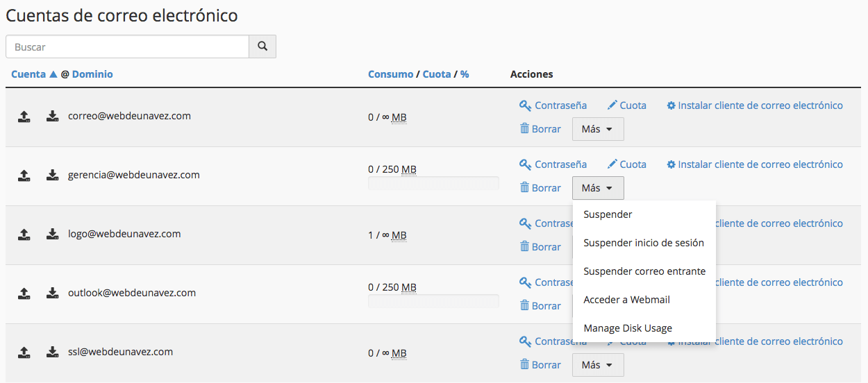Click "1 / ∞ MB" usage for logo
The image size is (868, 383).
point(387,235)
